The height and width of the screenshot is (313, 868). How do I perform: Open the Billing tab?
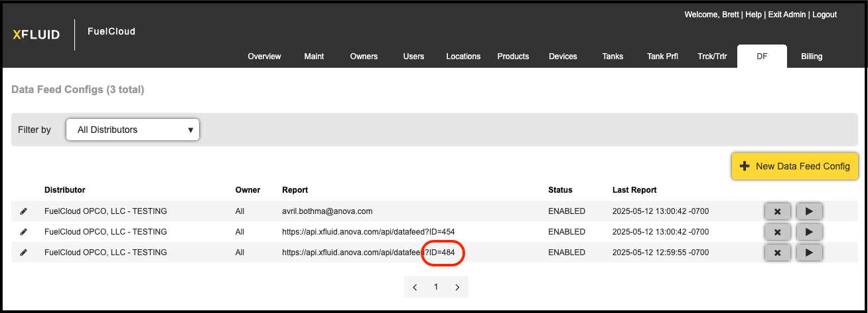pos(812,56)
